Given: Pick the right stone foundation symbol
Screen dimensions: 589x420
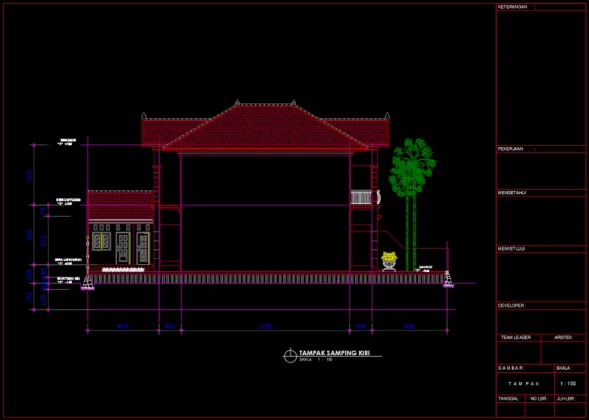Looking at the screenshot, I should point(448,279).
